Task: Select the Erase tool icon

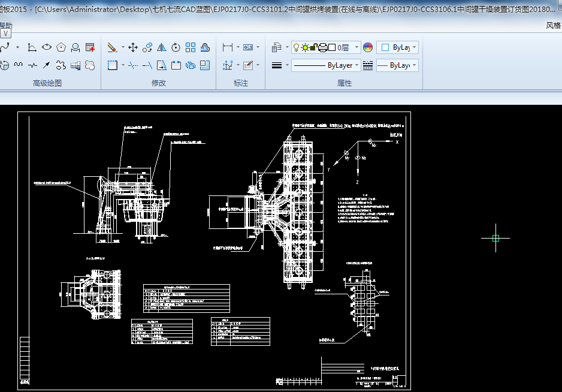Action: (x=112, y=47)
